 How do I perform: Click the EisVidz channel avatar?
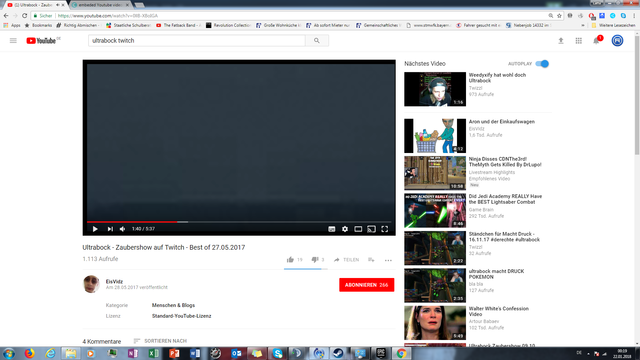[x=91, y=284]
